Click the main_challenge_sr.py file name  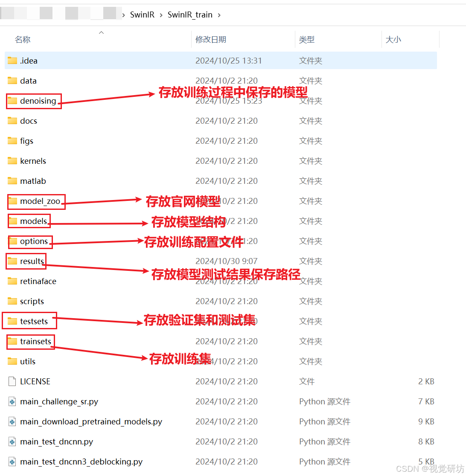pyautogui.click(x=59, y=401)
